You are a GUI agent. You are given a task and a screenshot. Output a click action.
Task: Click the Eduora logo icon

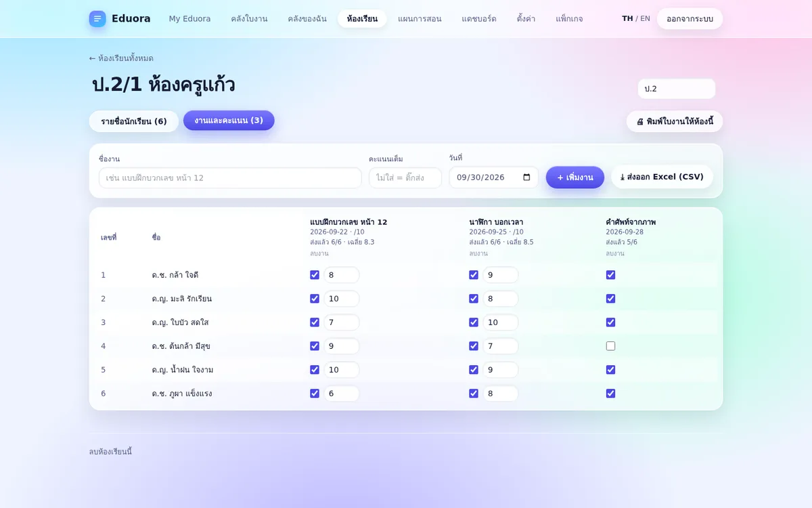tap(97, 19)
